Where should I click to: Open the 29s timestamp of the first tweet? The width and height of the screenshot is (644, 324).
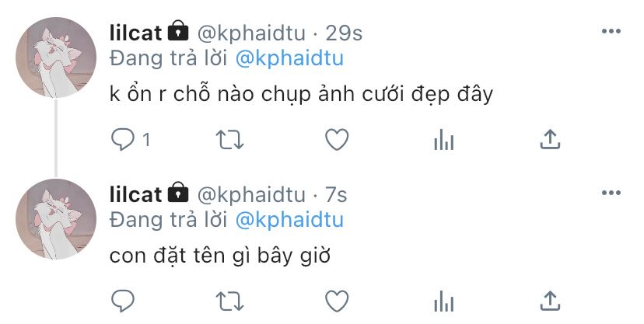[x=344, y=33]
